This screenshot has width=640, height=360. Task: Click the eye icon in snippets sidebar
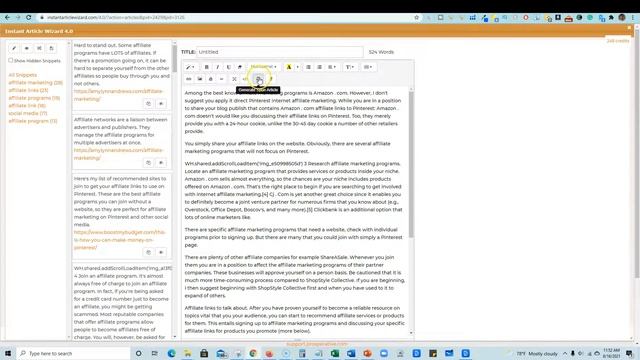click(x=27, y=48)
